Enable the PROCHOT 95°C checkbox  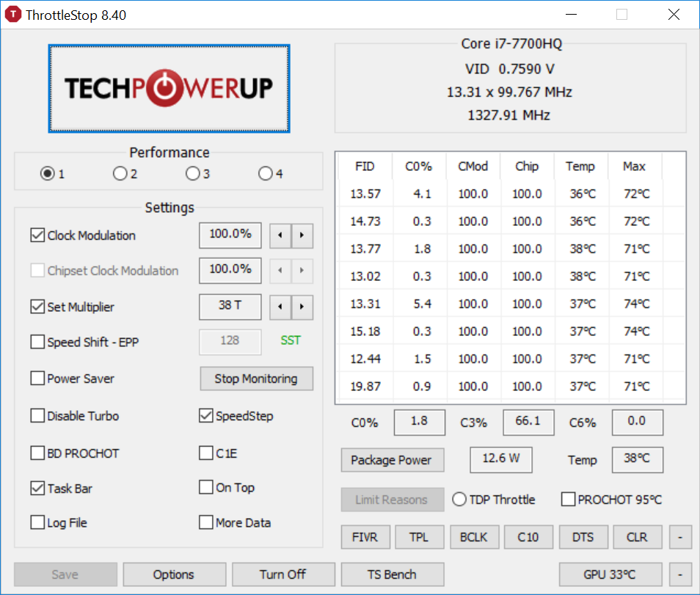point(569,499)
